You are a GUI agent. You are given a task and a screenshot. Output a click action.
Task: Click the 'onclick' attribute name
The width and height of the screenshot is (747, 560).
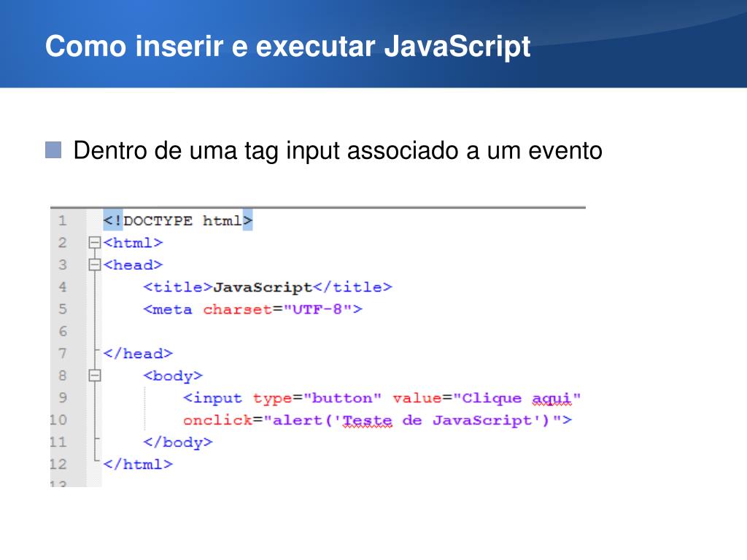tap(217, 420)
